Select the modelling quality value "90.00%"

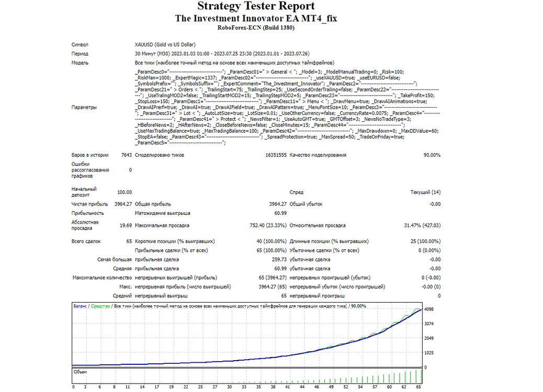click(x=432, y=155)
